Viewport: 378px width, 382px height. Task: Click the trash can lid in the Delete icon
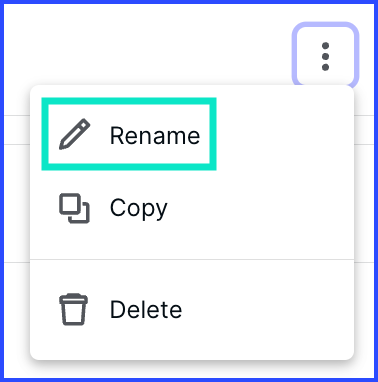[74, 298]
